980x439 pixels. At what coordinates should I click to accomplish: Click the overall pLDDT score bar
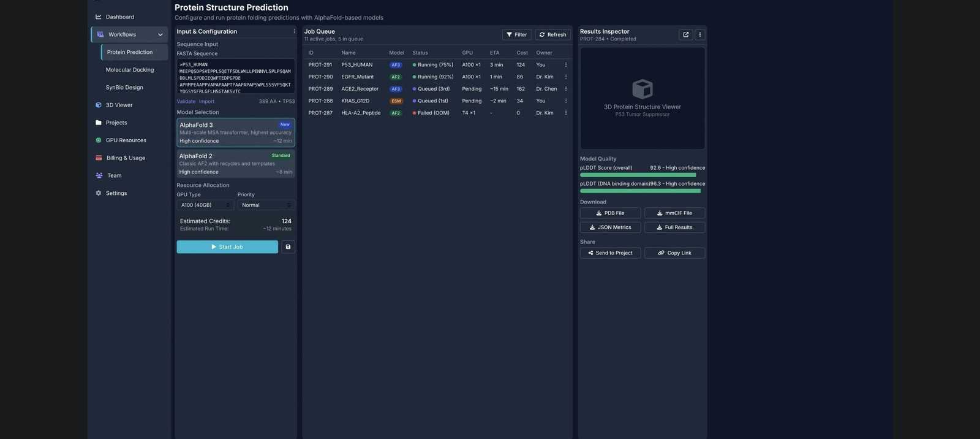coord(638,175)
